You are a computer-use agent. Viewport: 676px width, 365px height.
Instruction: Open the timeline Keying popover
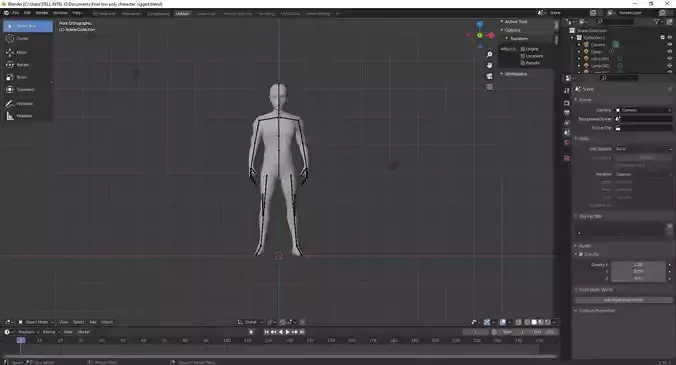pyautogui.click(x=50, y=332)
